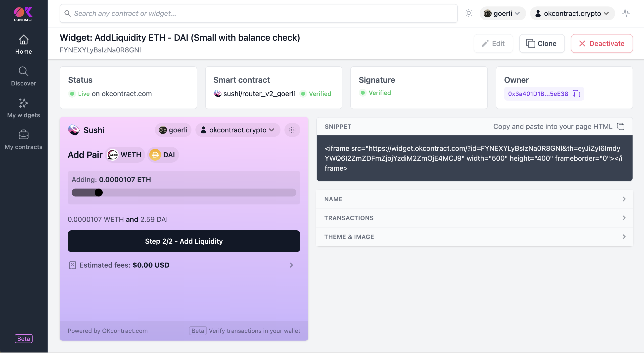Viewport: 644px width, 353px height.
Task: Click the DAI token chip
Action: 163,155
